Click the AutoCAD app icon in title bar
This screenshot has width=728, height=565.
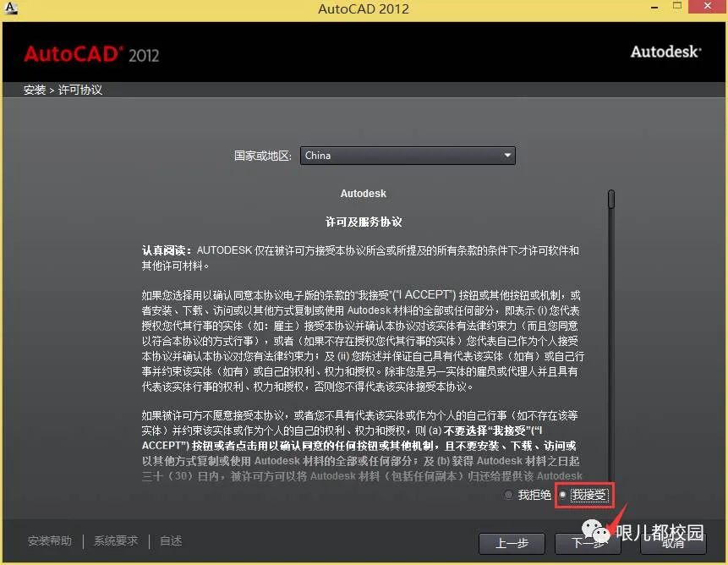10,8
